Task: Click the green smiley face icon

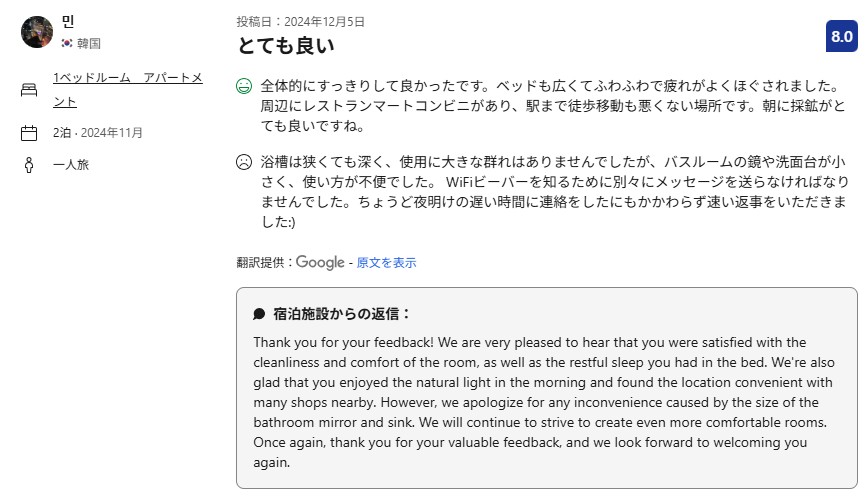Action: coord(243,86)
